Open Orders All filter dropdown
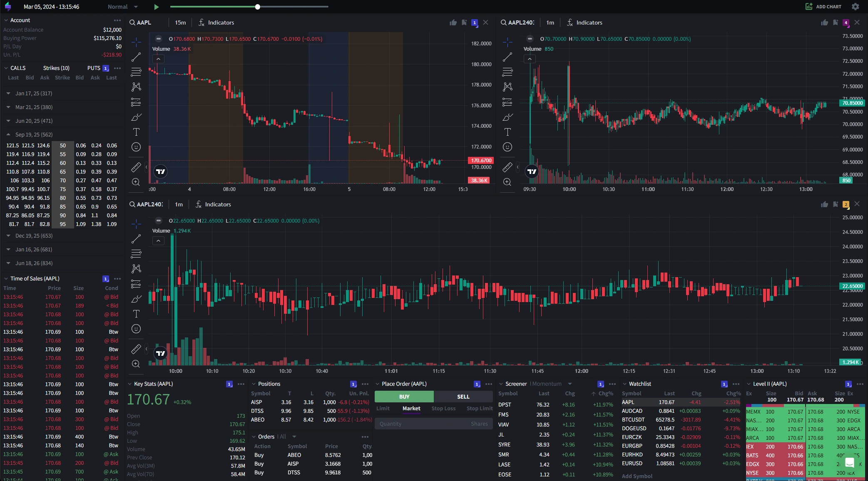868x481 pixels. tap(288, 436)
